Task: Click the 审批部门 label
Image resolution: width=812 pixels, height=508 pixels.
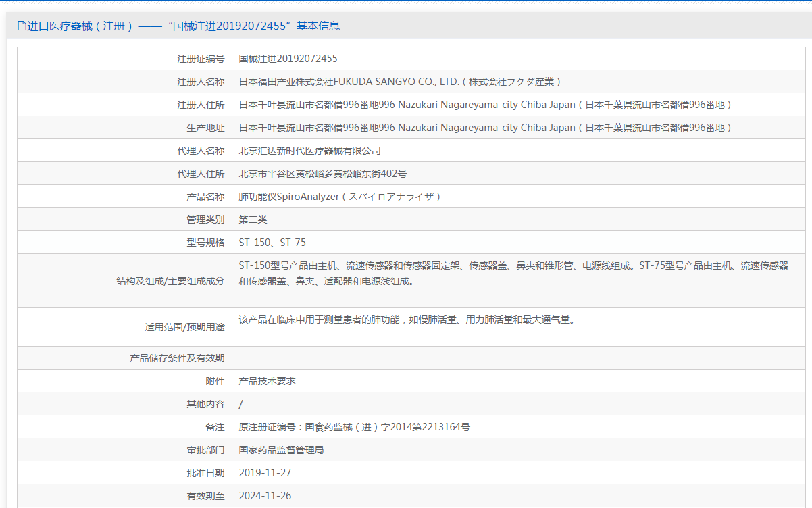Action: click(205, 450)
